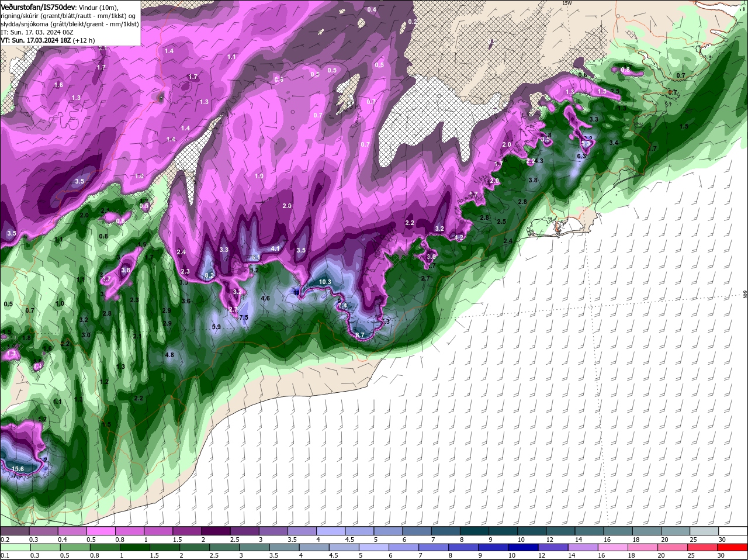
Task: Select snow legend swatch between 8 and 9
Action: [475, 531]
